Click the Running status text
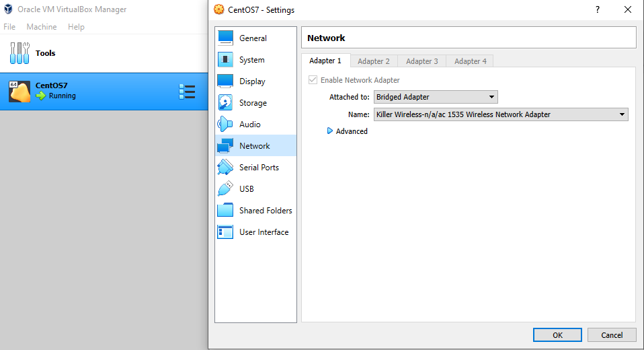Image resolution: width=644 pixels, height=350 pixels. click(x=63, y=96)
